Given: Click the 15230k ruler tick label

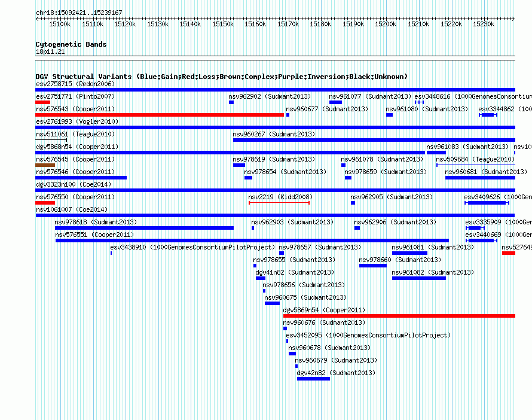Looking at the screenshot, I should coord(484,24).
